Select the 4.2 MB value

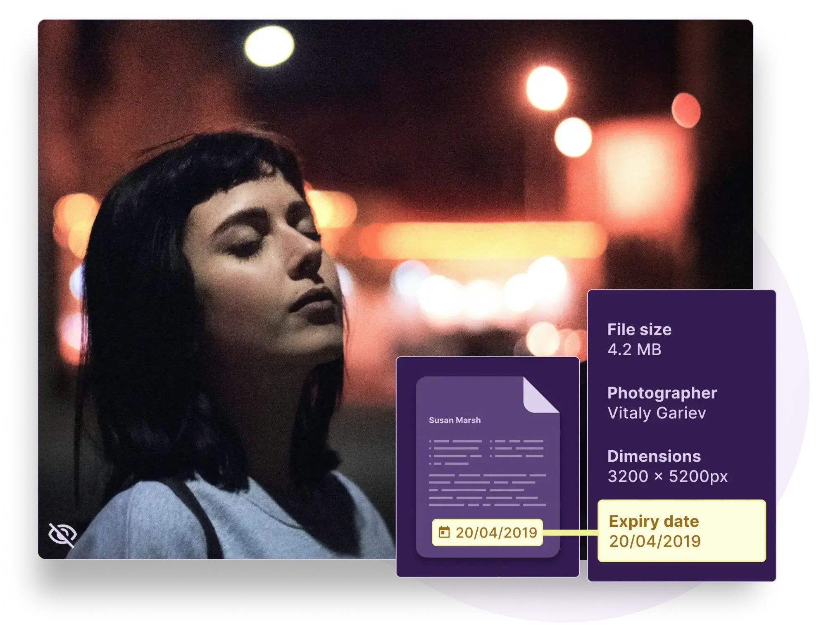(634, 349)
